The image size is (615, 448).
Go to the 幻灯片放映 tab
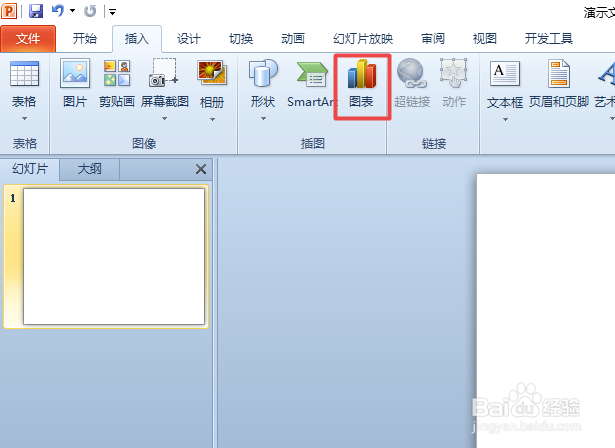(x=363, y=38)
